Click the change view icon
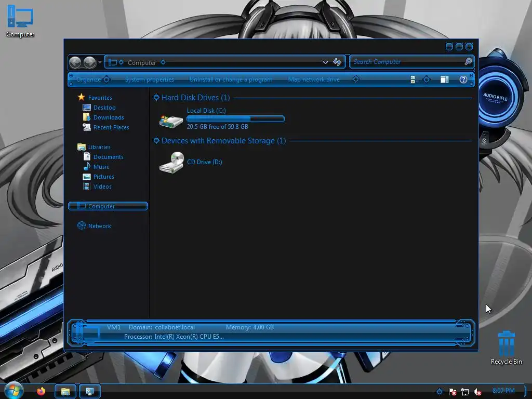Image resolution: width=532 pixels, height=399 pixels. (413, 79)
